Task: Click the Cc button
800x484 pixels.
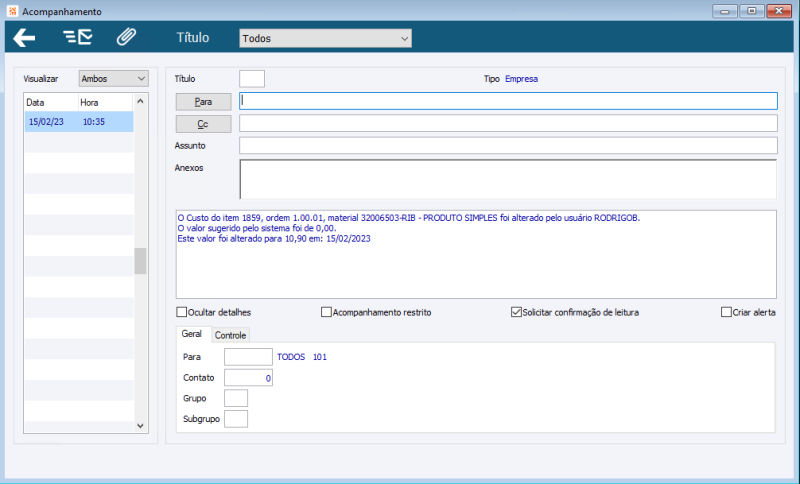Action: pos(203,124)
